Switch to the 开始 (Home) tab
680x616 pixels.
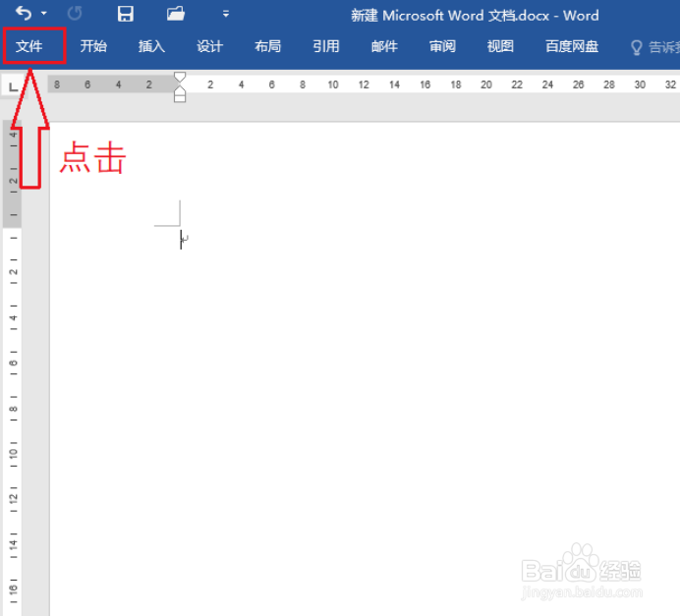point(93,46)
